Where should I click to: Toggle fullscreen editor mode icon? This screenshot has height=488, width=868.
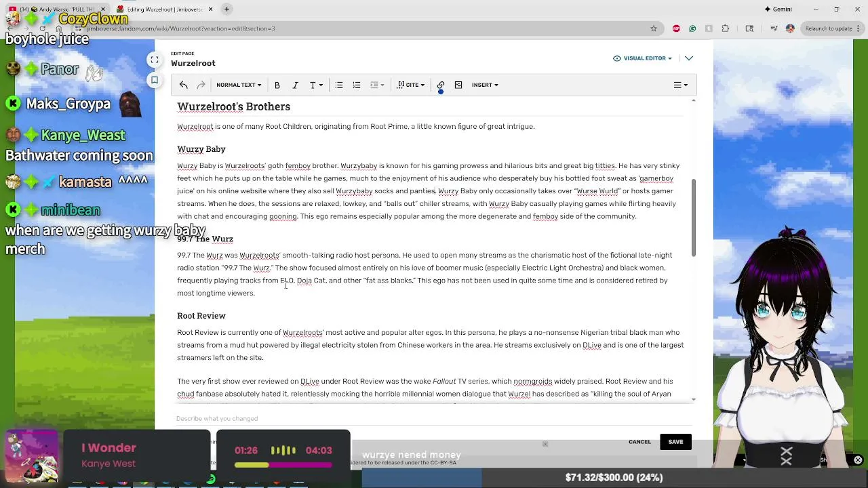coord(155,60)
